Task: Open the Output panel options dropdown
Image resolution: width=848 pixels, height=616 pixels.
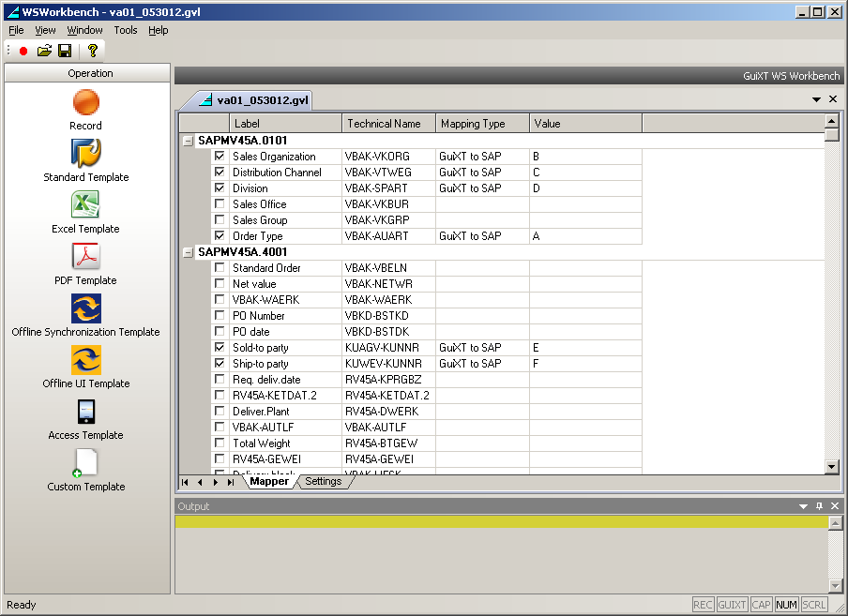Action: click(803, 506)
